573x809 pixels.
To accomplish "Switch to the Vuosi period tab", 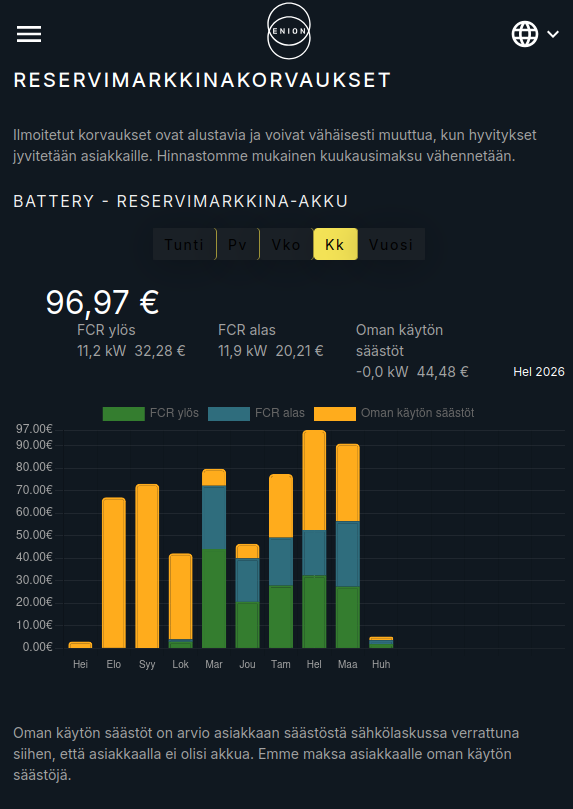I will pos(391,244).
